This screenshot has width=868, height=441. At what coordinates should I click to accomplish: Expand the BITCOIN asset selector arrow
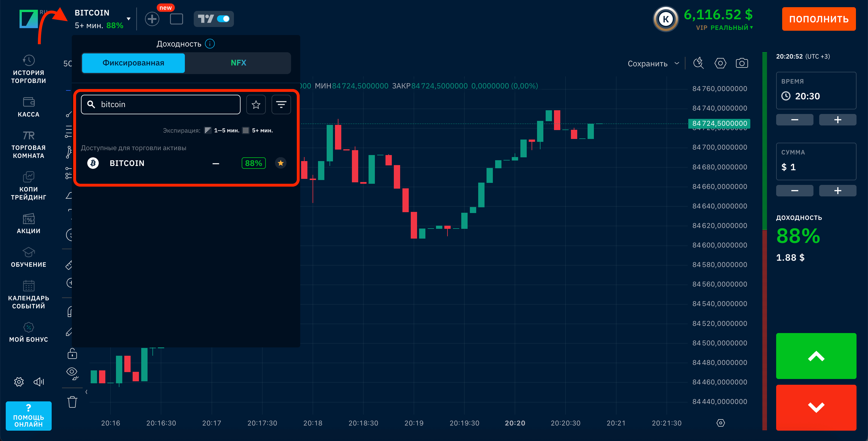(128, 19)
